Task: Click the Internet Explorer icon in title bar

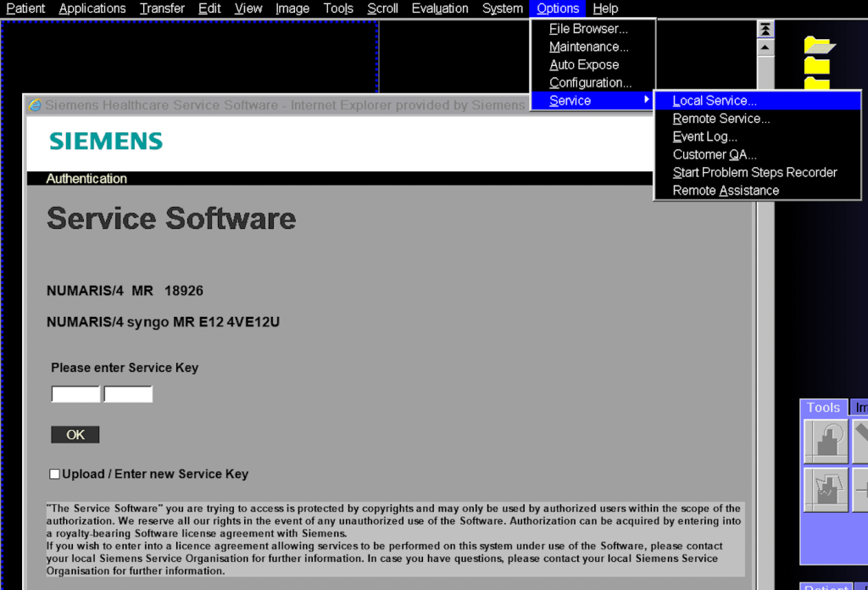Action: click(x=35, y=105)
